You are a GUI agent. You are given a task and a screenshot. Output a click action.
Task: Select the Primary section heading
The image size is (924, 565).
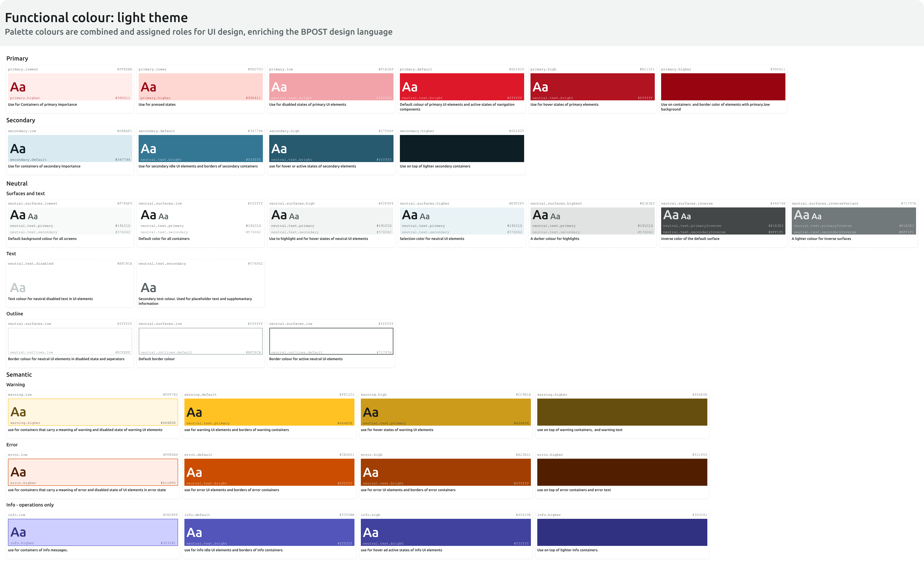coord(17,58)
